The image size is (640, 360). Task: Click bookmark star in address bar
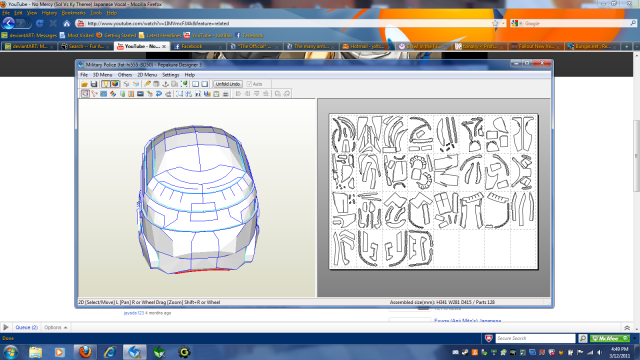495,24
